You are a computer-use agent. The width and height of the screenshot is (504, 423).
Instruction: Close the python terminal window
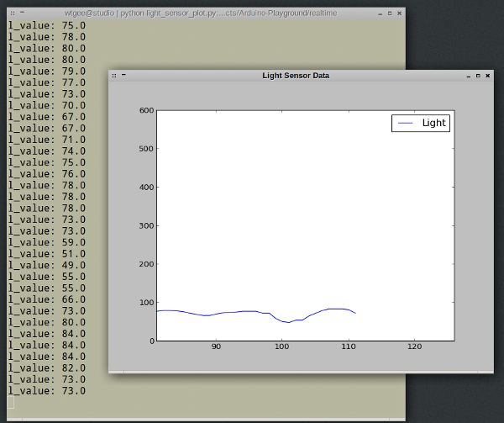point(399,13)
